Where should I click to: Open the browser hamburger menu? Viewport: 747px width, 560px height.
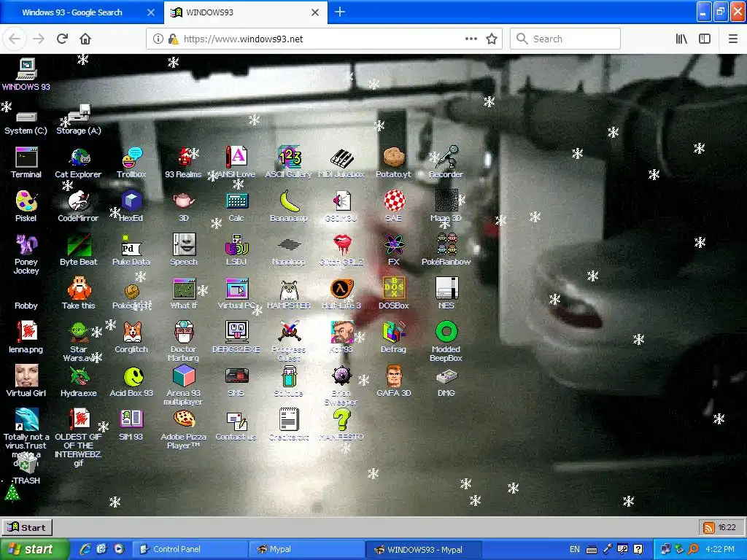(732, 39)
